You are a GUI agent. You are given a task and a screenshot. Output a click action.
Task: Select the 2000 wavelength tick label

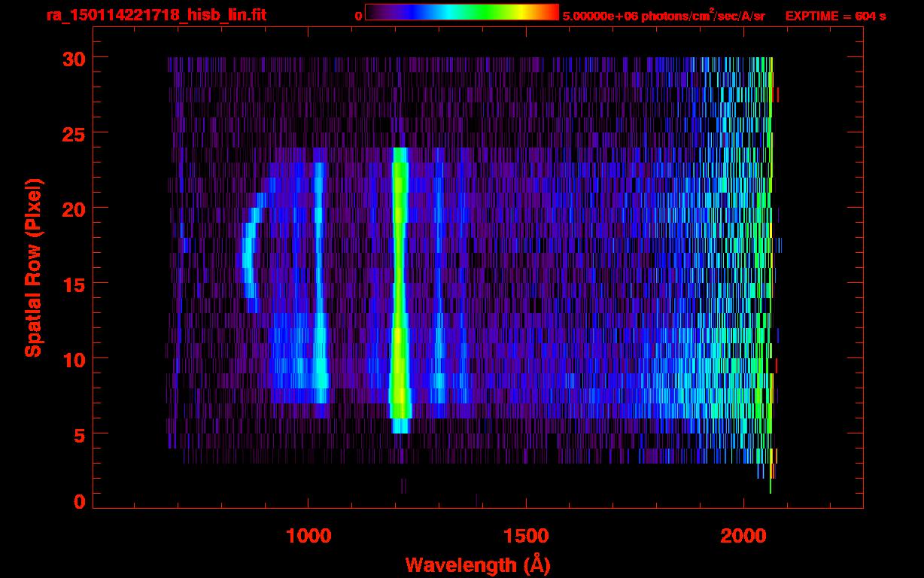pos(743,536)
